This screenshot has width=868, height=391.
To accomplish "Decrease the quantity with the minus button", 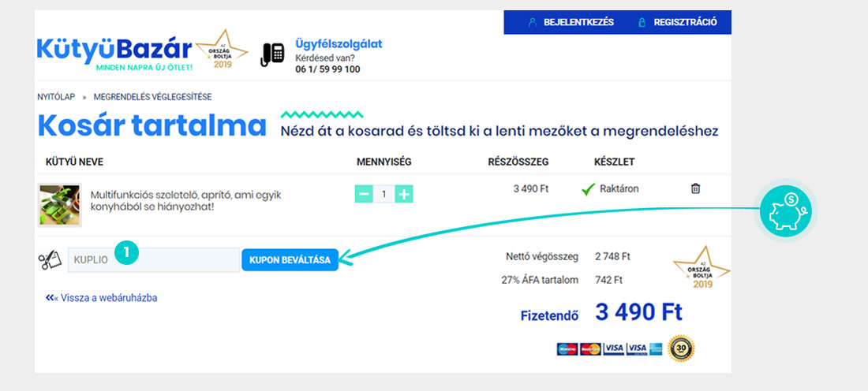I will (364, 194).
